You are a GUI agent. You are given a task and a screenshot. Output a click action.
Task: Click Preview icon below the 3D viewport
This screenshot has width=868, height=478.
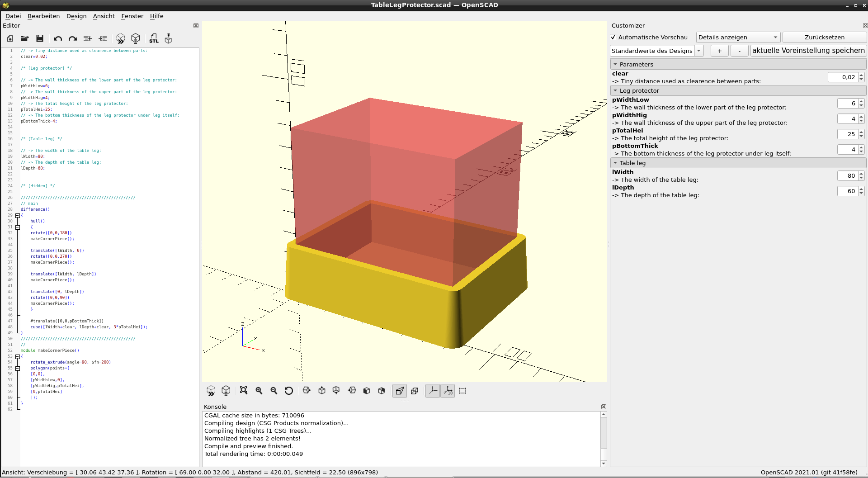click(x=211, y=391)
